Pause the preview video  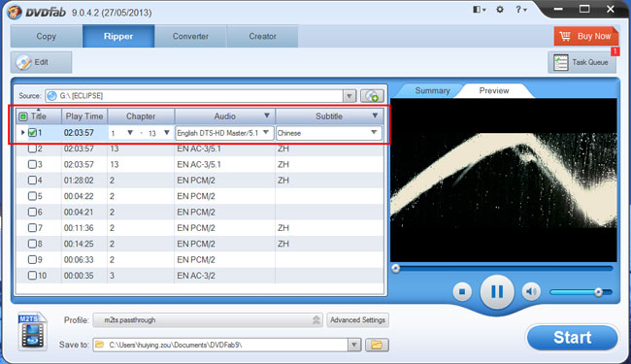[497, 291]
